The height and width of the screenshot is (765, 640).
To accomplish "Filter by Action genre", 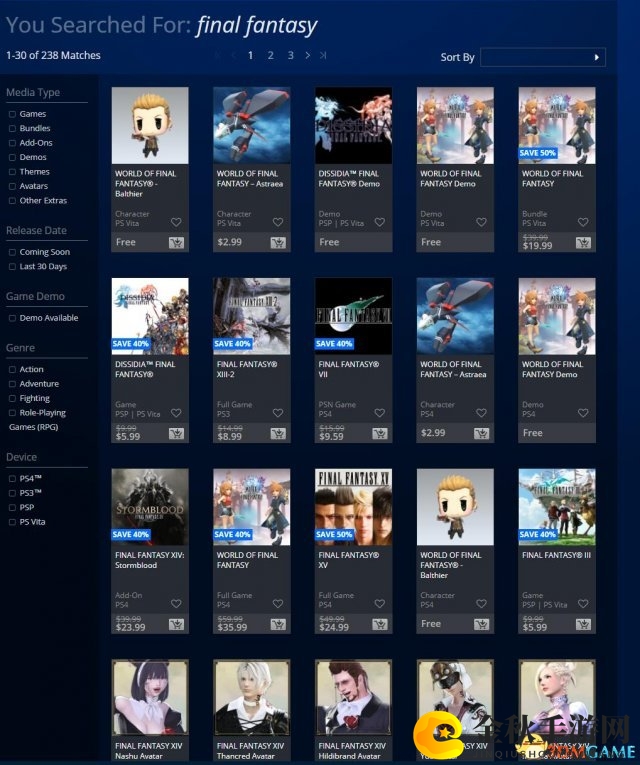I will 13,369.
